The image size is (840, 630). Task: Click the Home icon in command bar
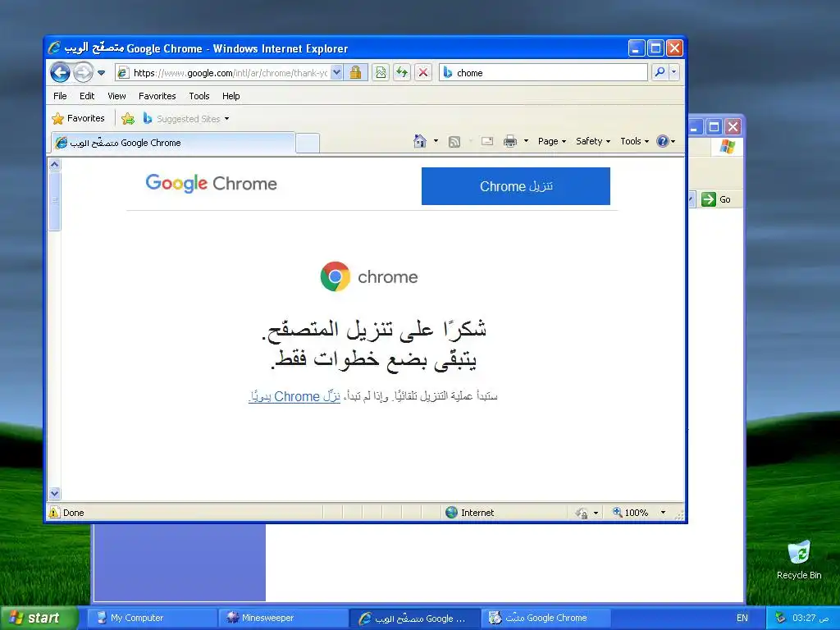tap(420, 141)
